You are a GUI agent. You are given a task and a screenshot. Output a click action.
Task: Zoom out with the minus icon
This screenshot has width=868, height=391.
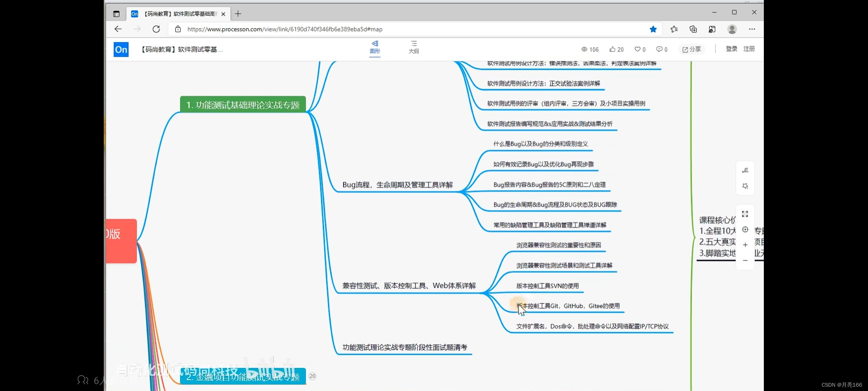pos(745,260)
